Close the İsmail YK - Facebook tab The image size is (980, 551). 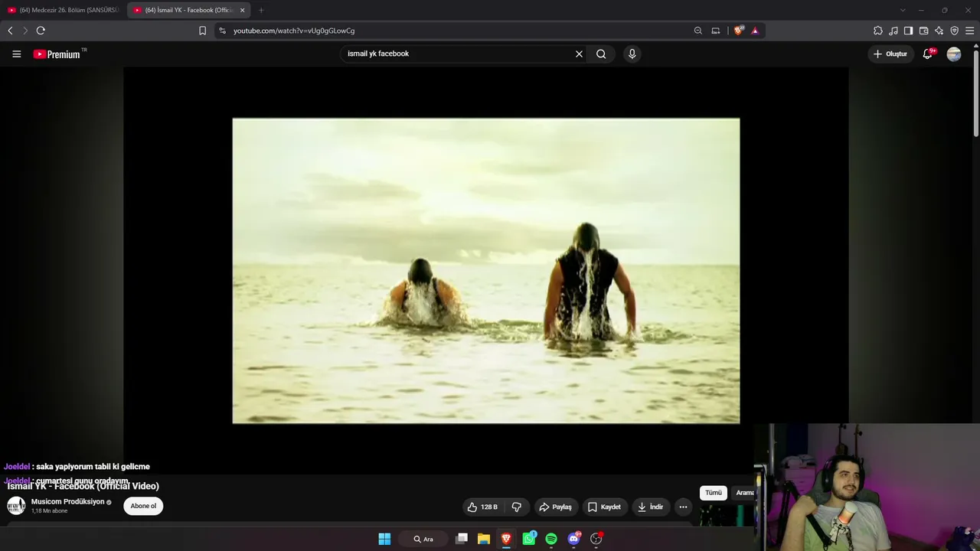[x=242, y=10]
